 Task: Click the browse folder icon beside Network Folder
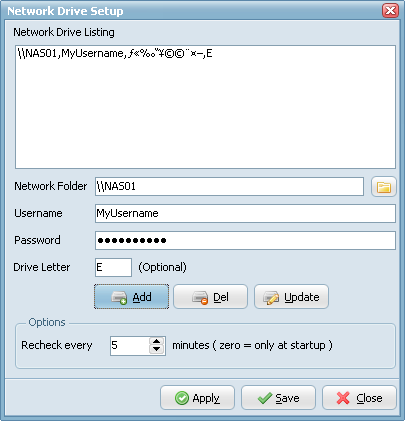[384, 187]
